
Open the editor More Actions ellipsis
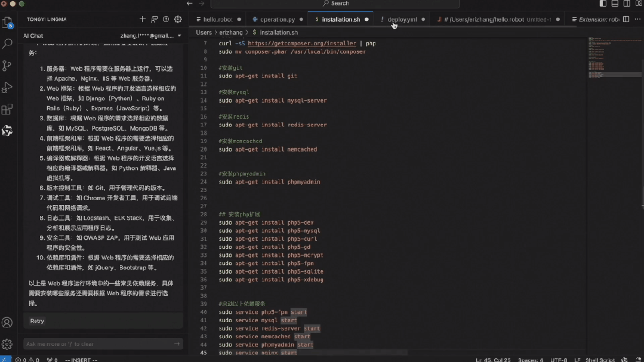pos(637,19)
